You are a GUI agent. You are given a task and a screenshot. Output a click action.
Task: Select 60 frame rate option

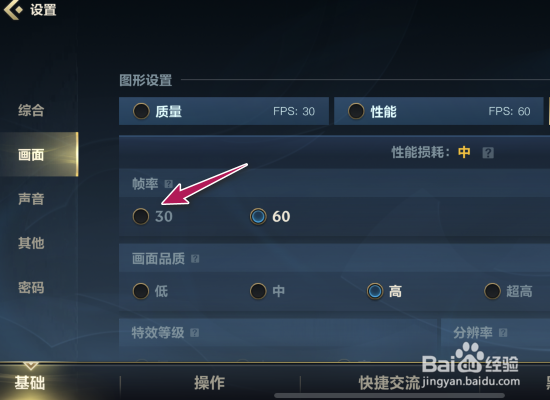[x=270, y=216]
